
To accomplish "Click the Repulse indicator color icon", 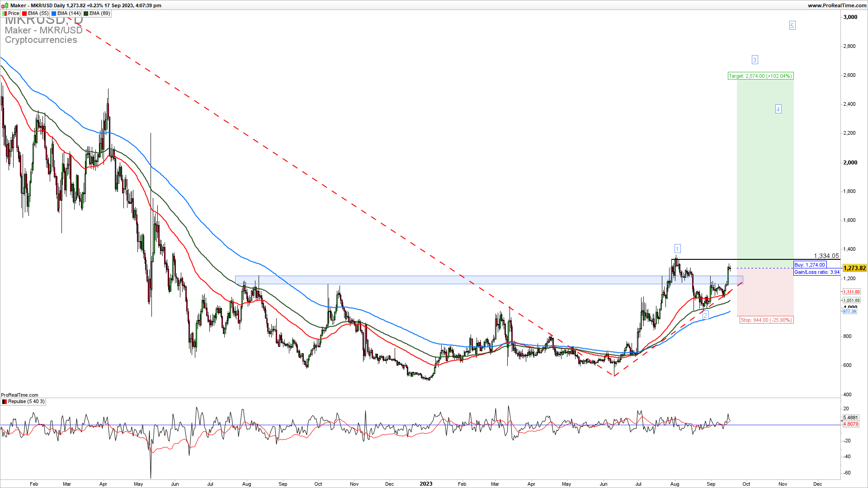I will pos(5,402).
